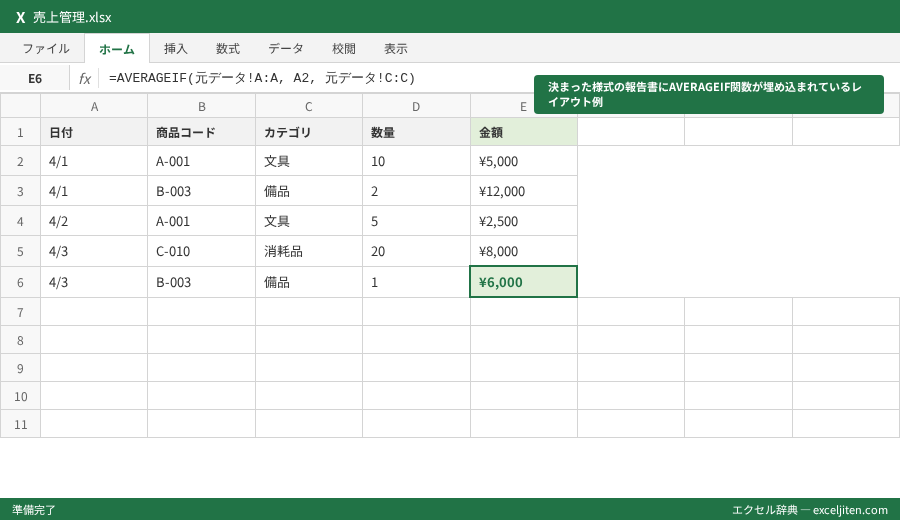This screenshot has width=900, height=520.
Task: Select row 8 header
Action: (x=20, y=340)
